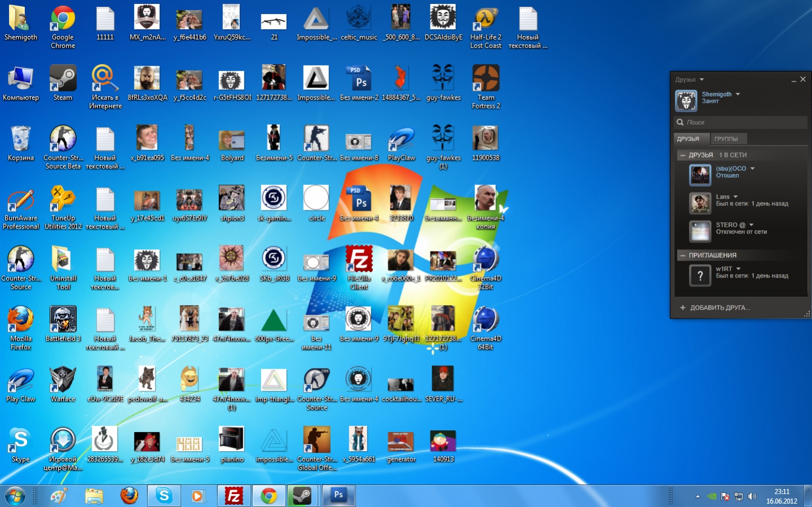This screenshot has width=812, height=507.
Task: Select the Counter-Strike Global Offensive icon
Action: pyautogui.click(x=317, y=440)
